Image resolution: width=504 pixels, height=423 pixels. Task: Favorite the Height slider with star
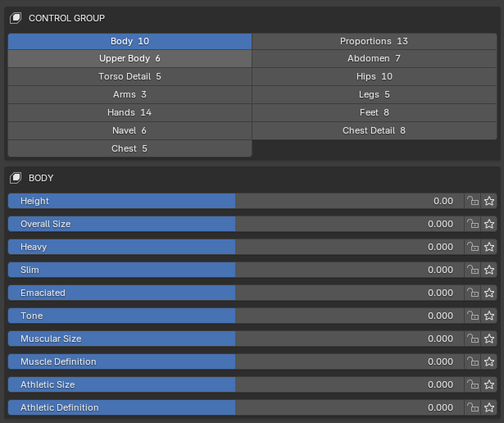[489, 201]
